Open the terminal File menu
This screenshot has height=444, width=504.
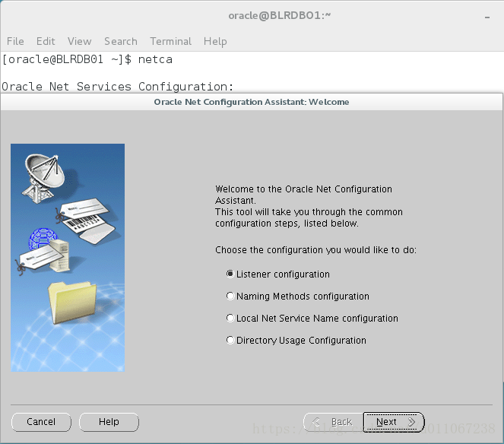click(15, 41)
